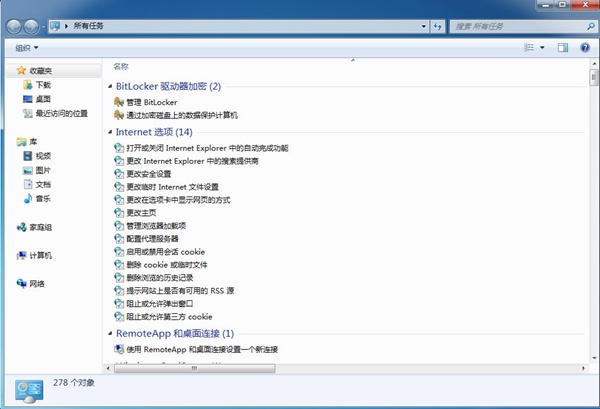Click the Back navigation arrow button
Image resolution: width=600 pixels, height=409 pixels.
(14, 27)
